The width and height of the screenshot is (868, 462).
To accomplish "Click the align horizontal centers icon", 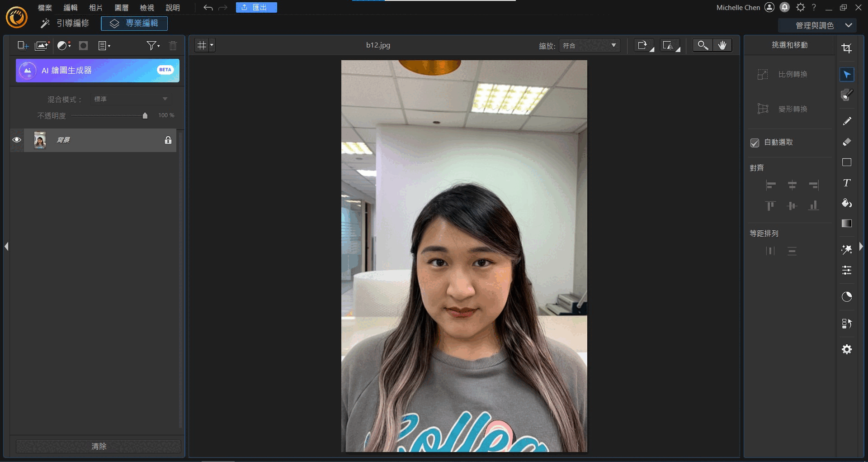I will 792,185.
